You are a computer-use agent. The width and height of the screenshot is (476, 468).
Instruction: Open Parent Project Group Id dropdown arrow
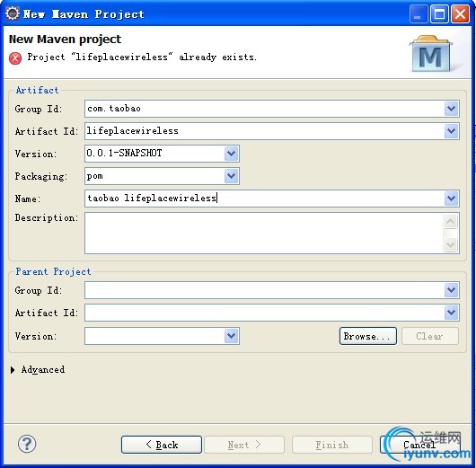coord(452,290)
